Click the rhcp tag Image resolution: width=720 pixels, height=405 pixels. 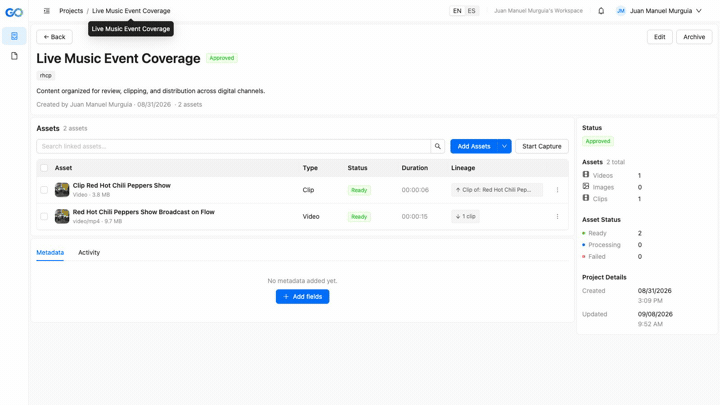click(x=45, y=75)
